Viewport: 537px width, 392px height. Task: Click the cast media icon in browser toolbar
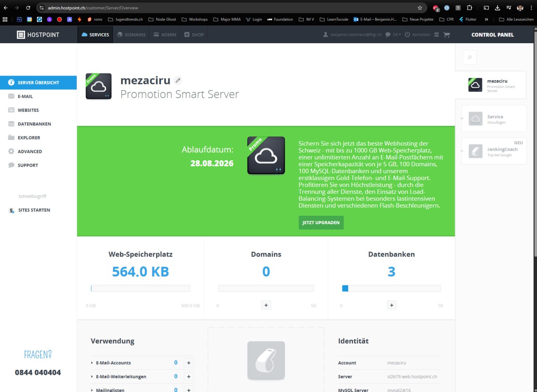tap(486, 8)
